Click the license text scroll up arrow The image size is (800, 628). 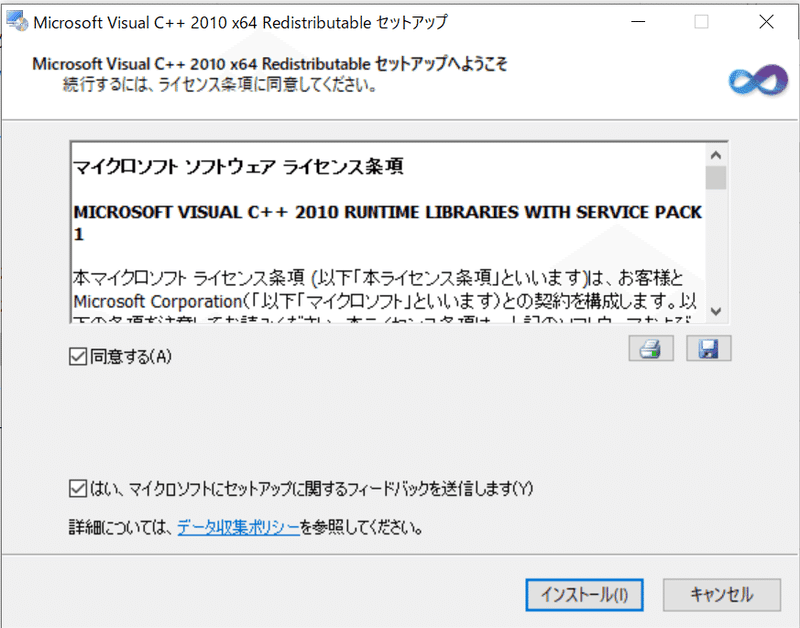click(x=716, y=155)
